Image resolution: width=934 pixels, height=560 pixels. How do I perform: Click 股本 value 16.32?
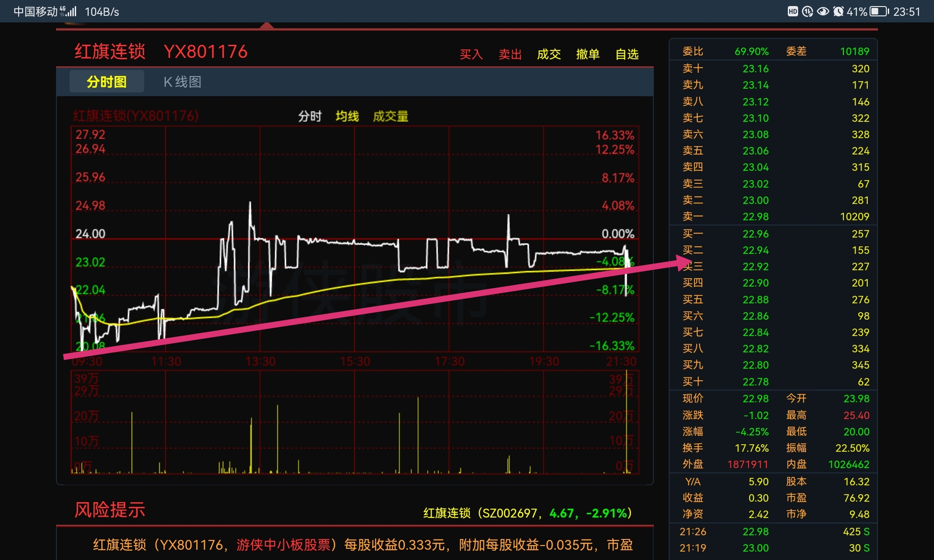coord(856,482)
